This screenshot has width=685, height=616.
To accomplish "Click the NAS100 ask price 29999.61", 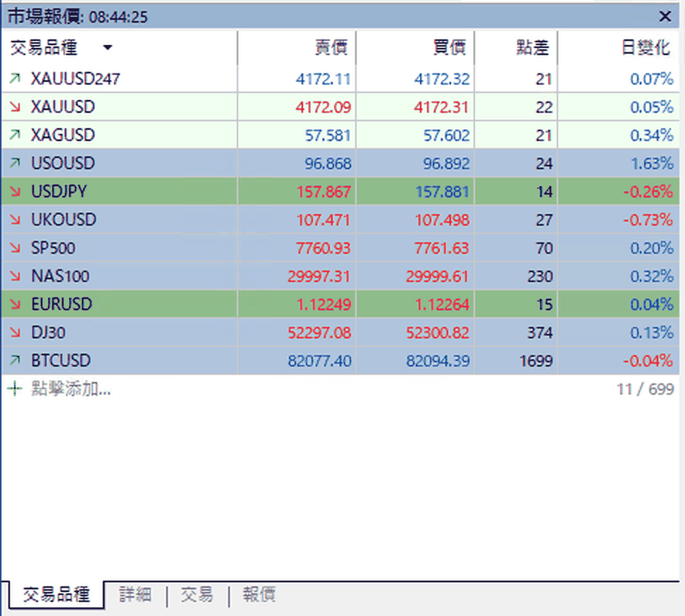I will pyautogui.click(x=438, y=276).
